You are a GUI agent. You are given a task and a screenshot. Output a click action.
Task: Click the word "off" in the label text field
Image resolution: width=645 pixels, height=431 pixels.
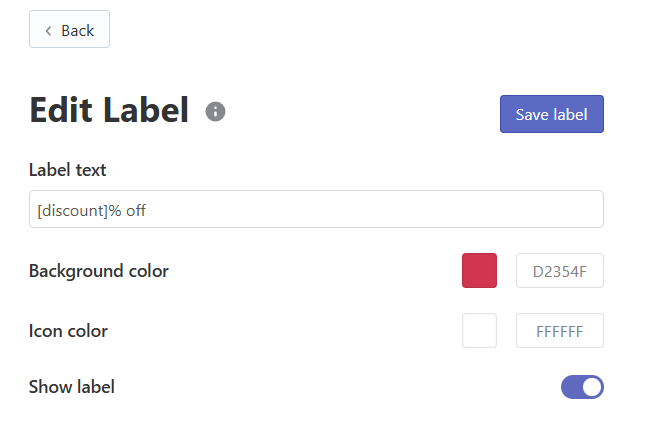(136, 211)
